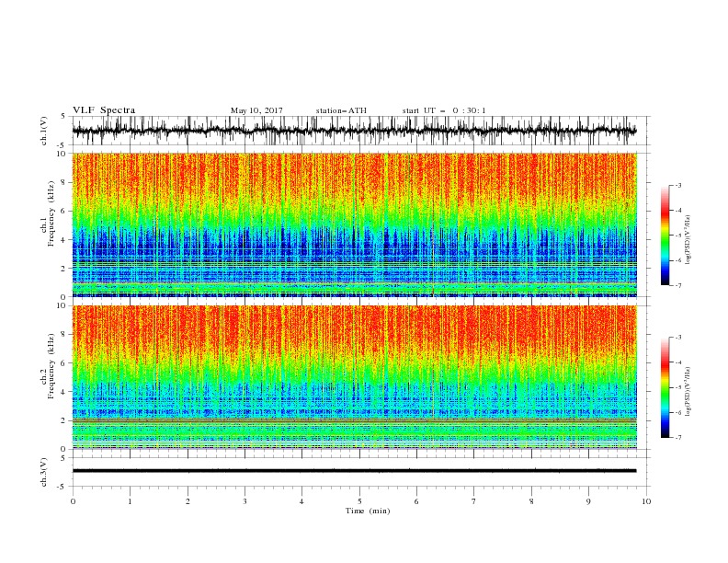Viewport: 728px width, 563px height.
Task: Click the ch.1 spectrogram panel
Action: pos(355,224)
